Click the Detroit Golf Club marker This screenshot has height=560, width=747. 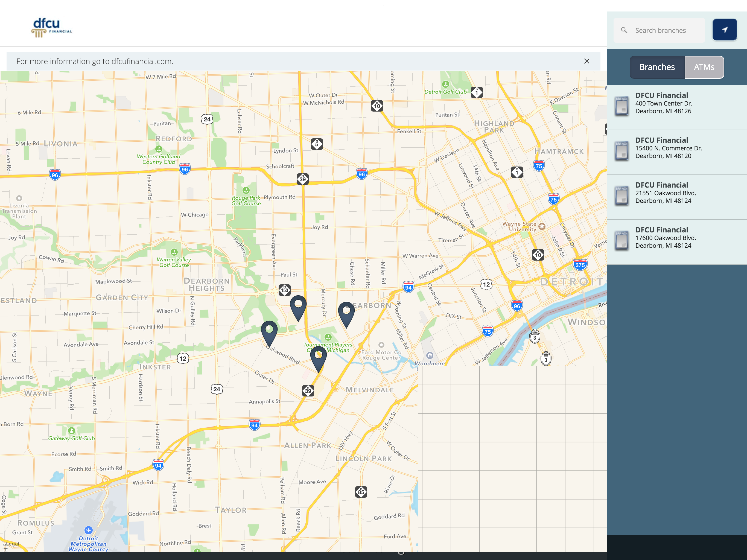pyautogui.click(x=446, y=84)
